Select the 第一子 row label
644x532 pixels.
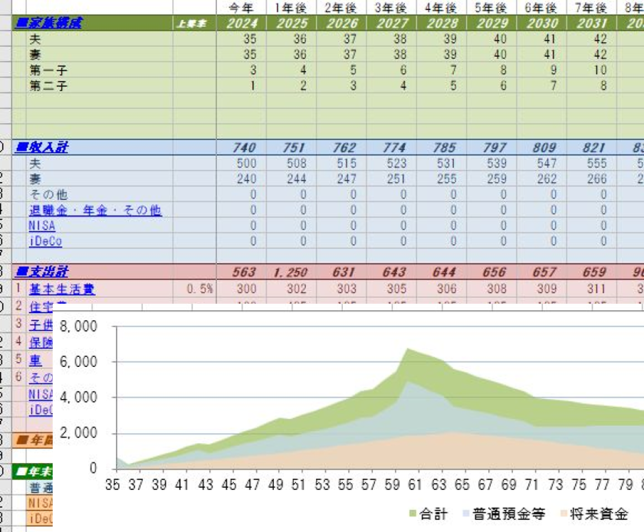(48, 70)
